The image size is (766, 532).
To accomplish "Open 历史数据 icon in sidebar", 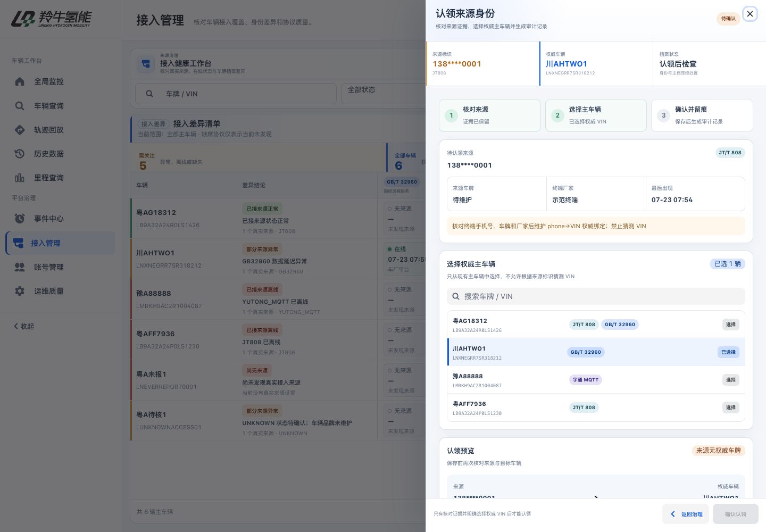I will point(20,154).
